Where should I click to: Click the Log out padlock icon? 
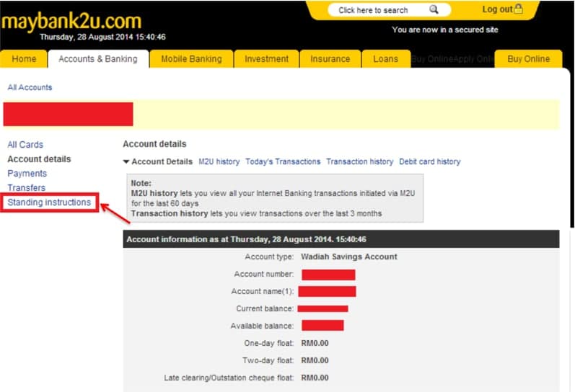[518, 9]
